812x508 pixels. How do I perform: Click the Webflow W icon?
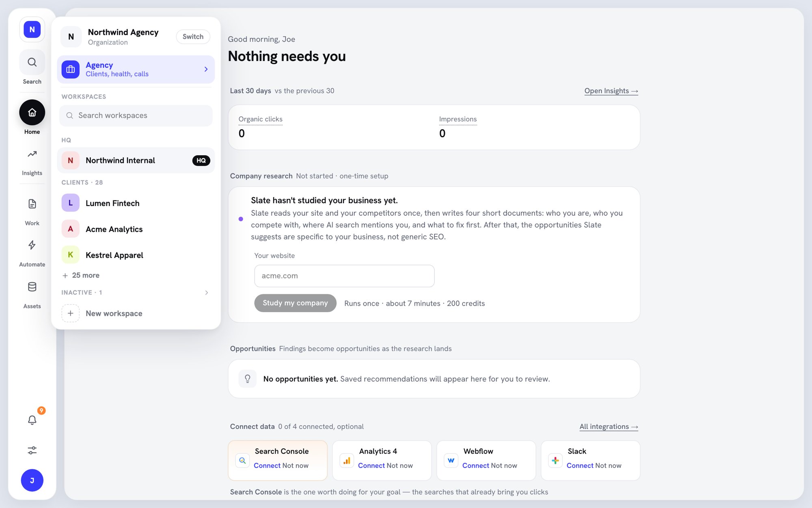click(x=451, y=460)
